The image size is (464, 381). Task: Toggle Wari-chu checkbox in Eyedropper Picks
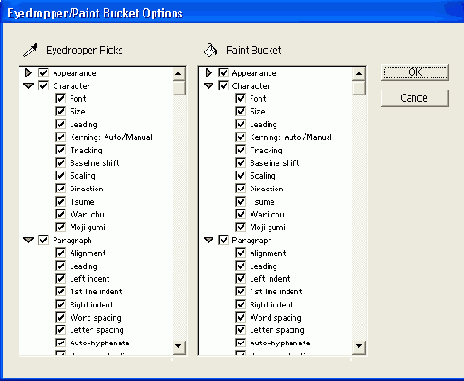60,214
